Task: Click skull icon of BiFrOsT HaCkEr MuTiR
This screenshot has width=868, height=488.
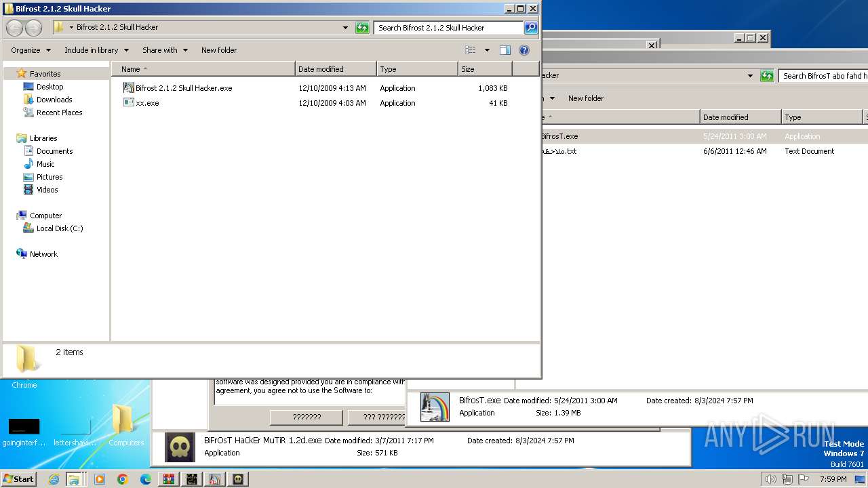Action: coord(180,447)
